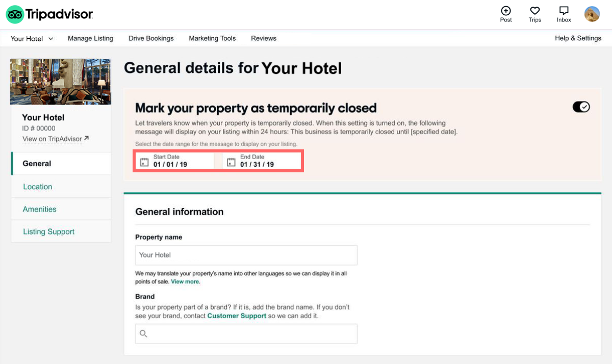Open the Marketing Tools menu
Screen dimensions: 612x364
click(x=212, y=38)
